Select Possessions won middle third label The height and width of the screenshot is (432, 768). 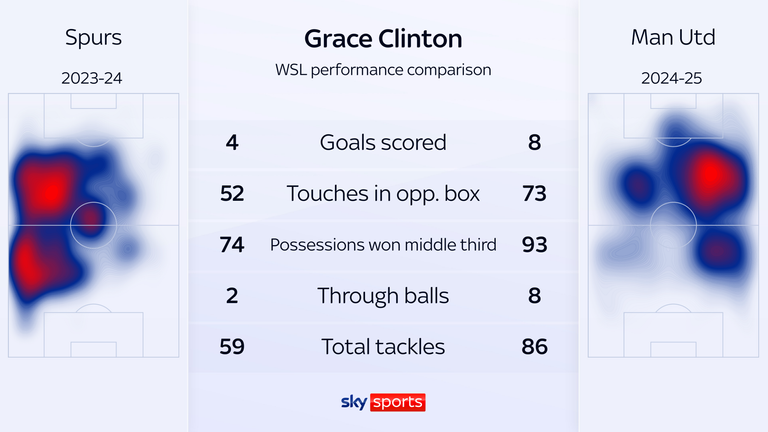tap(383, 244)
